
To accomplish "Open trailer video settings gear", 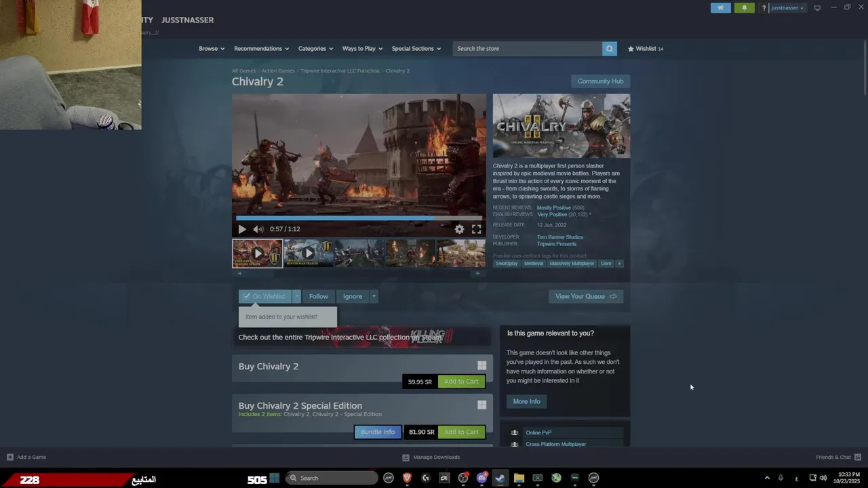I will (x=460, y=229).
